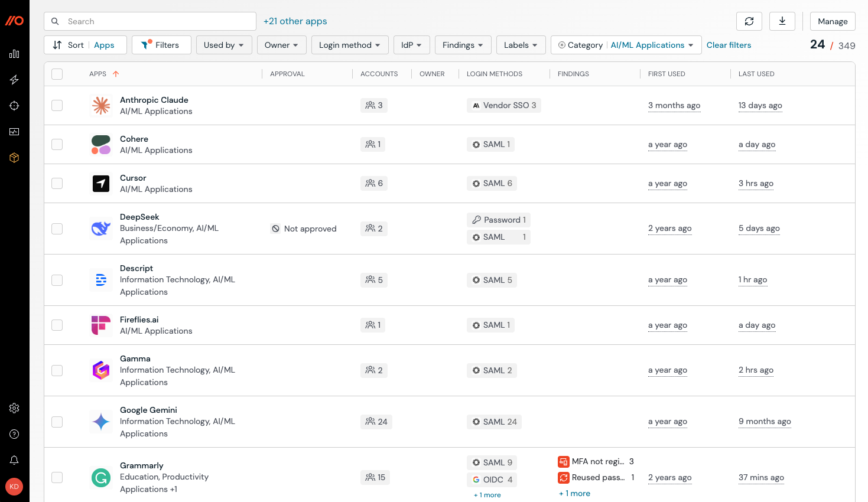This screenshot has height=502, width=868.
Task: Check the Cursor row checkbox
Action: click(x=57, y=183)
